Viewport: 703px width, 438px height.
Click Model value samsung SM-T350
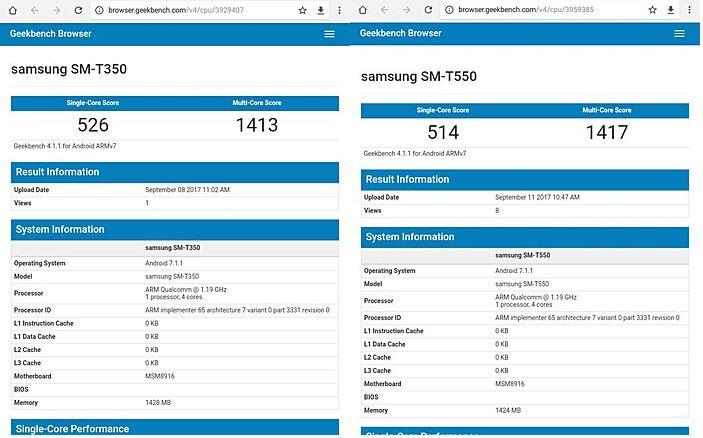click(172, 277)
